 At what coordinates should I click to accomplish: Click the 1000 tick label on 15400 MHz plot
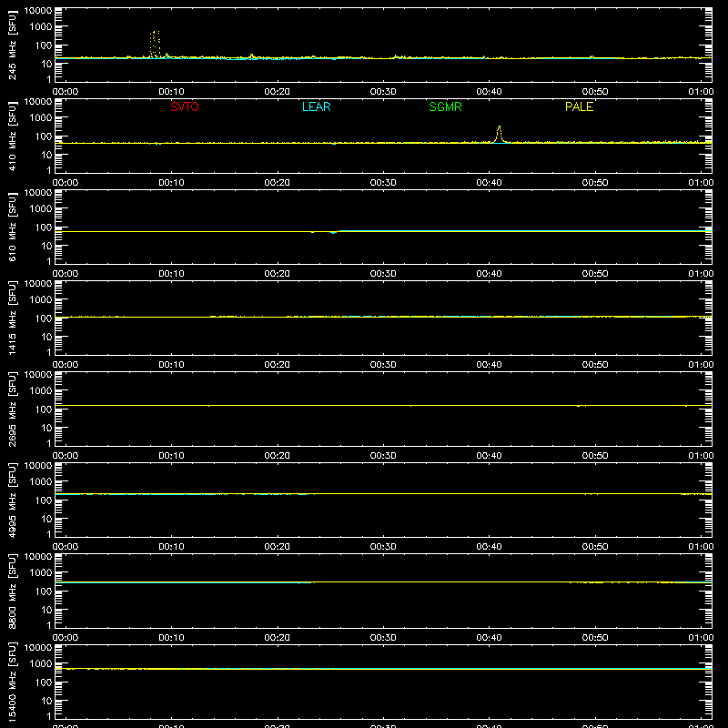41,664
